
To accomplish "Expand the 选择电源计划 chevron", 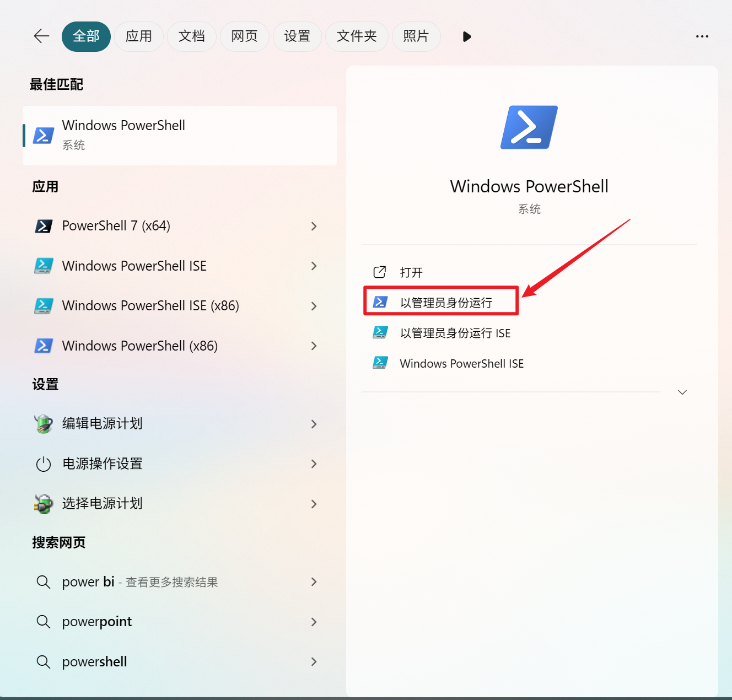I will pos(314,504).
